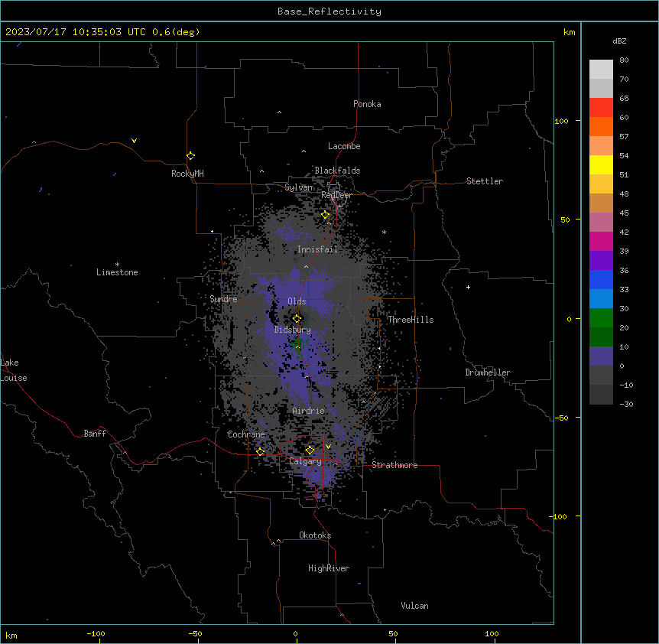The width and height of the screenshot is (659, 644).
Task: Click the RedDeer city label
Action: tap(336, 195)
